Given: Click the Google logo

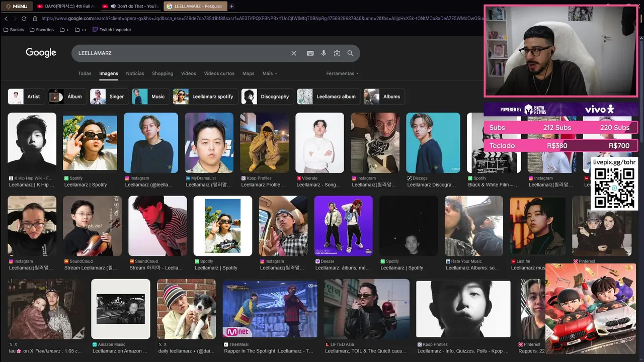Looking at the screenshot, I should 41,53.
